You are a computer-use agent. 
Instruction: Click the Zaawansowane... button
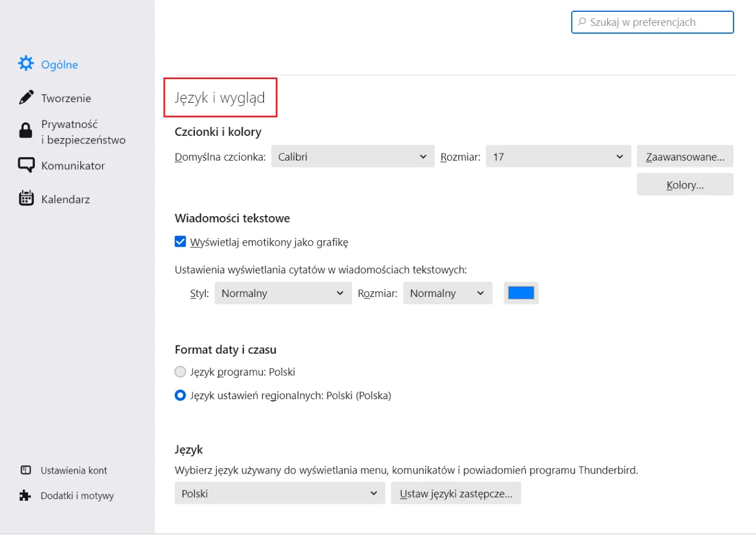(x=685, y=156)
